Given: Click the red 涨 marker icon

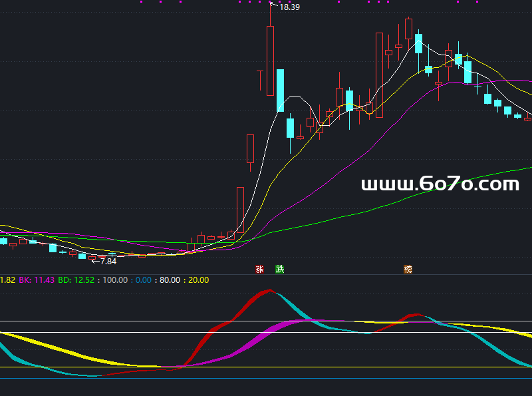Looking at the screenshot, I should pyautogui.click(x=259, y=270).
